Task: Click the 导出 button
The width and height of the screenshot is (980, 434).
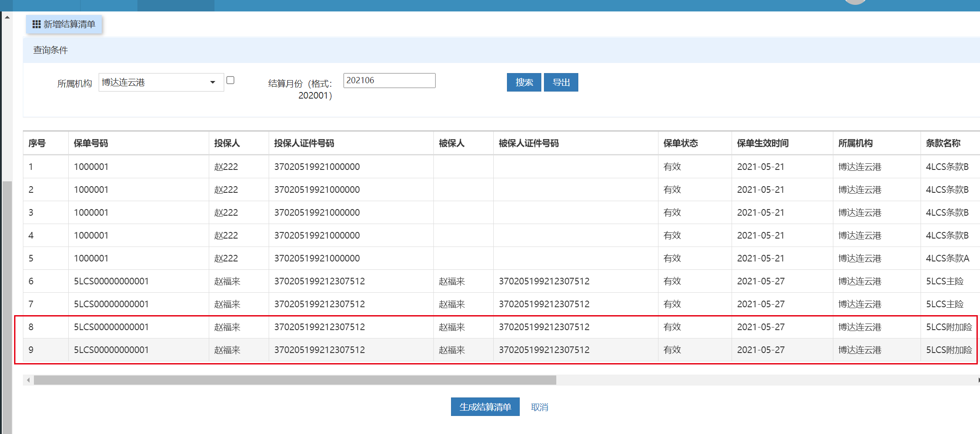Action: coord(561,82)
